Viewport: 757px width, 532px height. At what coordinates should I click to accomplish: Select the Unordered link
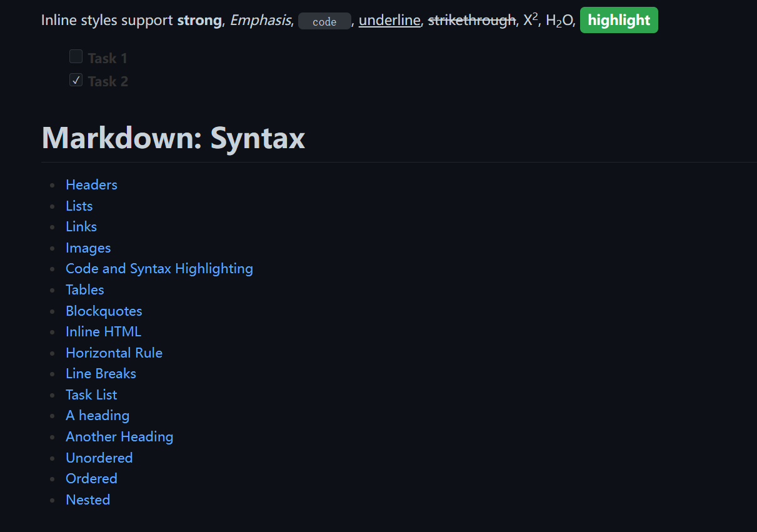click(99, 458)
